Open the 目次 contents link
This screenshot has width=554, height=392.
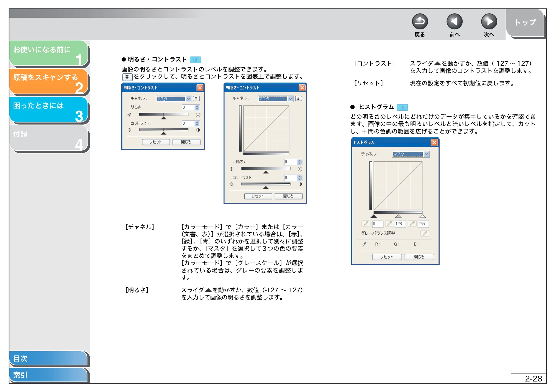coord(48,358)
